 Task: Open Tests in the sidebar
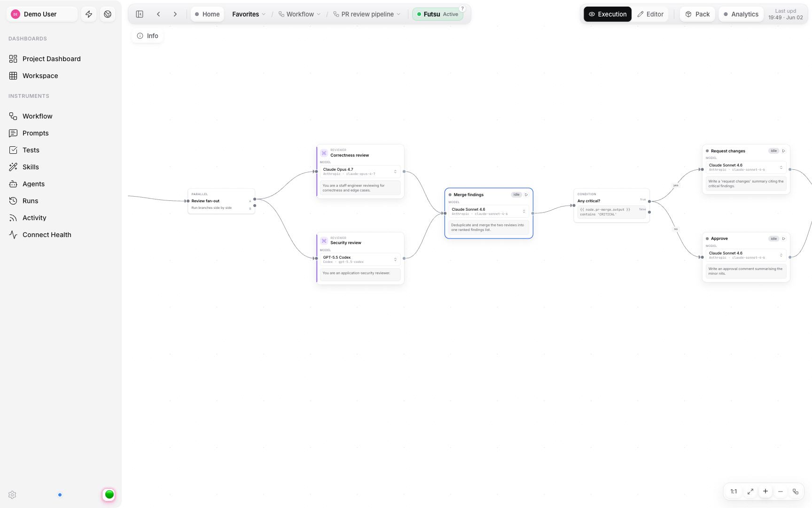(61, 150)
